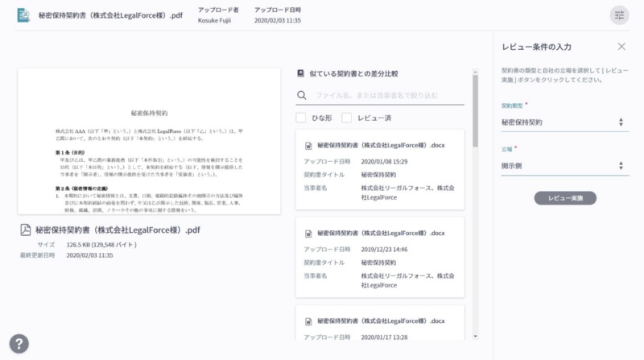Click the 似ている契約書との差分比較 heading
Viewport: 644px width, 360px height.
[x=353, y=73]
